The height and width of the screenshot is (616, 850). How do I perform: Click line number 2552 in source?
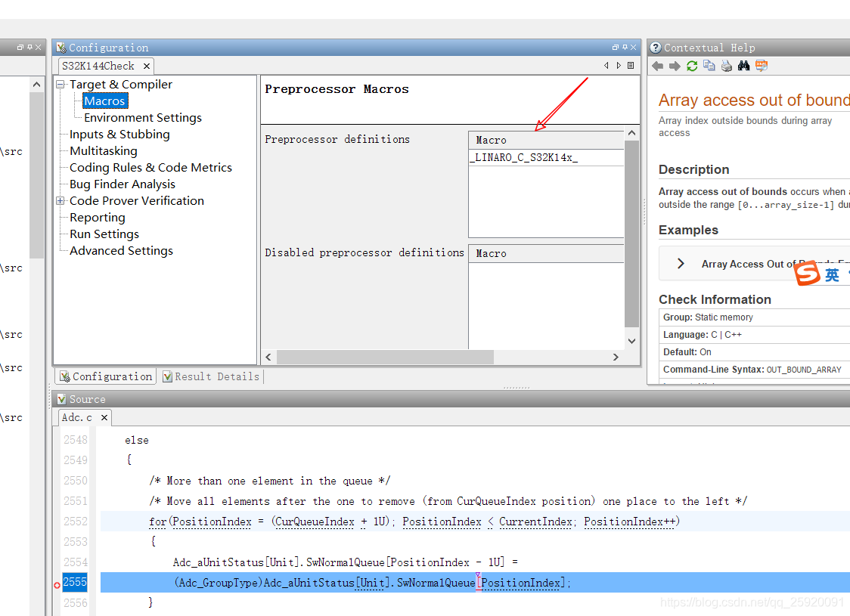(76, 522)
